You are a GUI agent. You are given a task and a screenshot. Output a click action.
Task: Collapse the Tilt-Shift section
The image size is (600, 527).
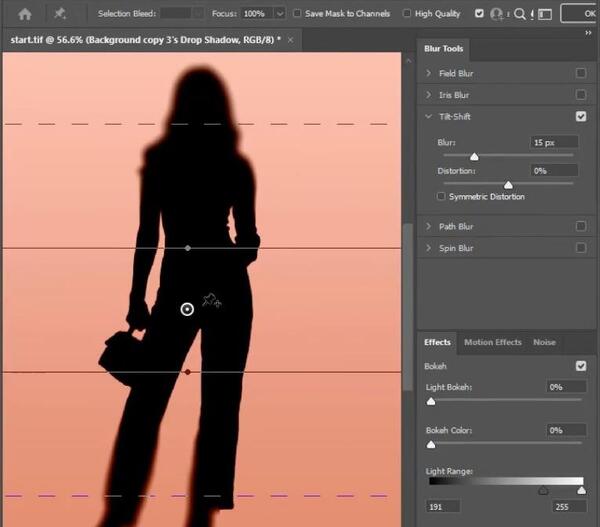click(428, 116)
